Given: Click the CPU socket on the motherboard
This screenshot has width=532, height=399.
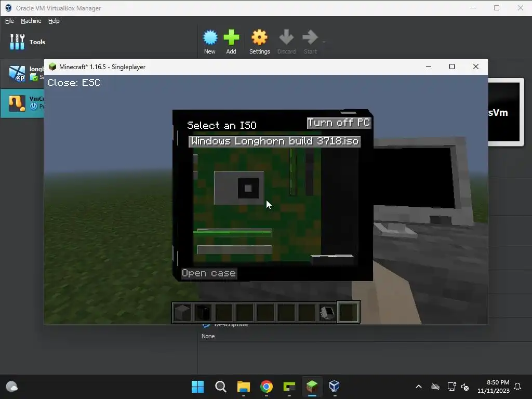Looking at the screenshot, I should click(239, 188).
